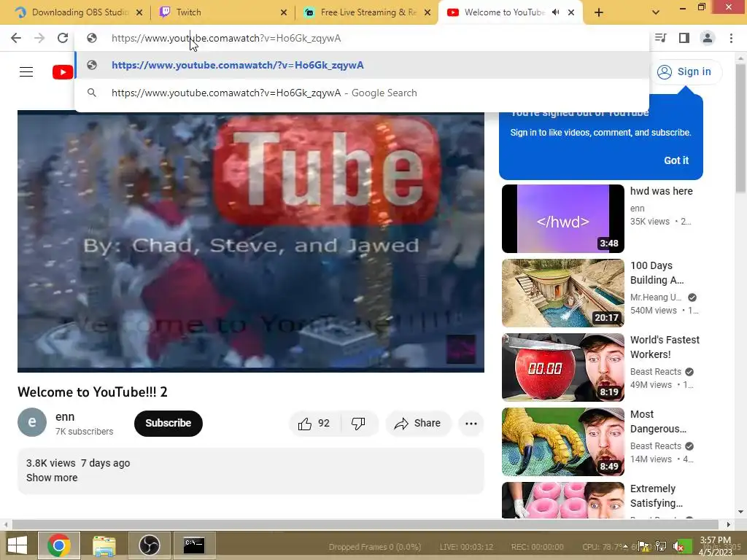Click the Mr.Heang U... channel name
The height and width of the screenshot is (560, 747).
(656, 297)
